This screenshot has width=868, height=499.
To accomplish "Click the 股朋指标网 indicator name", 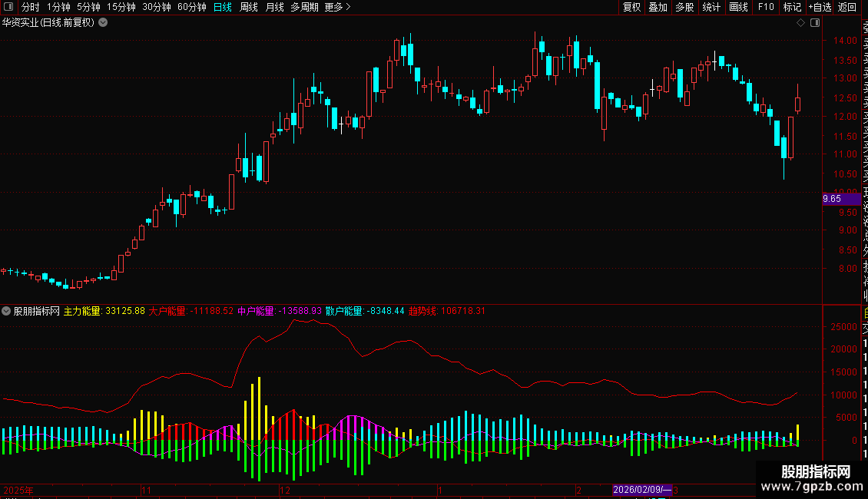I will point(37,311).
